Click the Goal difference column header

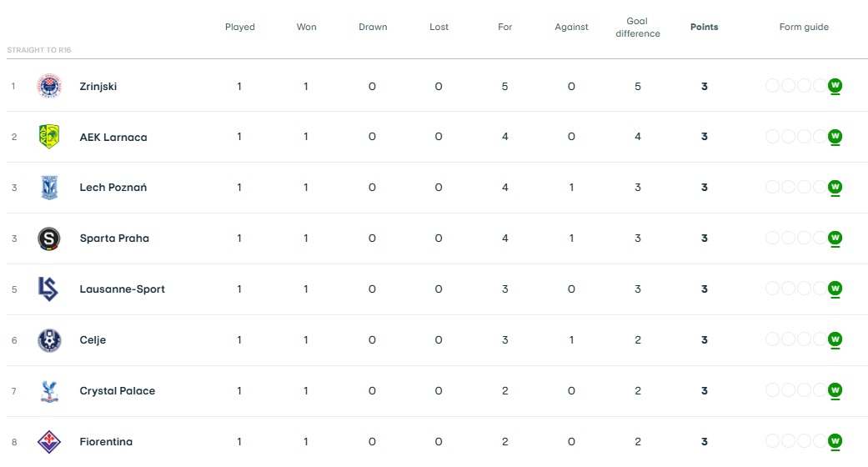click(x=637, y=28)
